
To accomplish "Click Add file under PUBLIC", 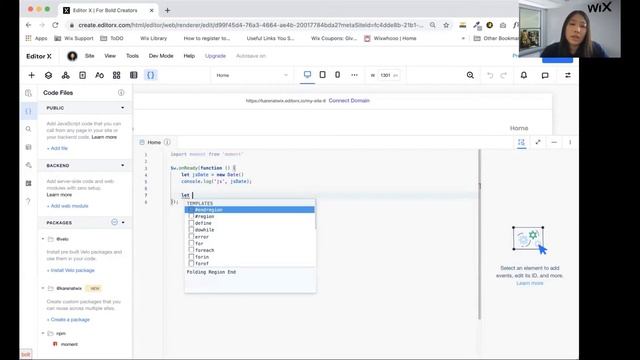I will tap(57, 148).
